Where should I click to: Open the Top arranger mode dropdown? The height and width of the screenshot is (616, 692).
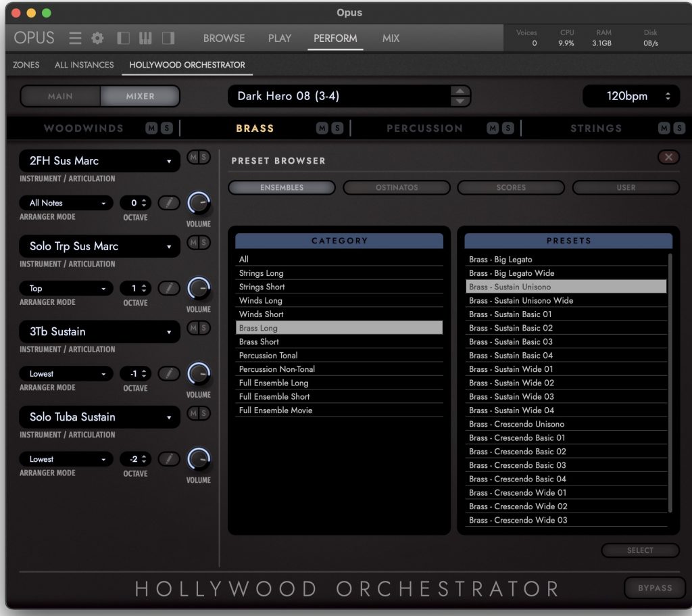66,288
